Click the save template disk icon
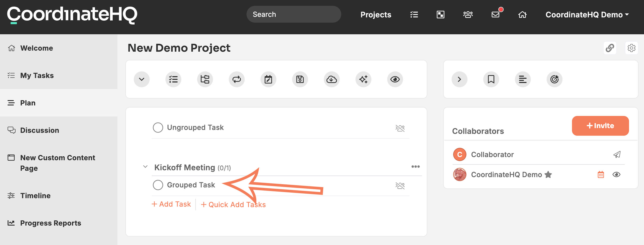The height and width of the screenshot is (245, 644). coord(300,79)
